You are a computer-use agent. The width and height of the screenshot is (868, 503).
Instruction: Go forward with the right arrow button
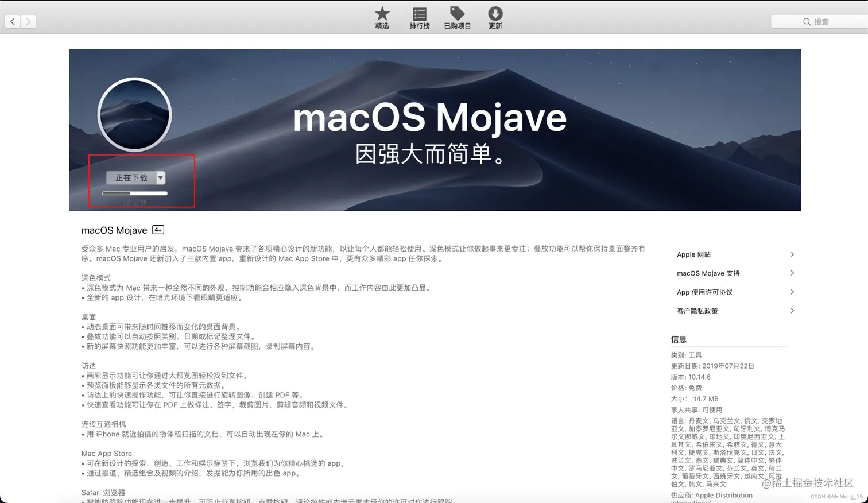[28, 21]
